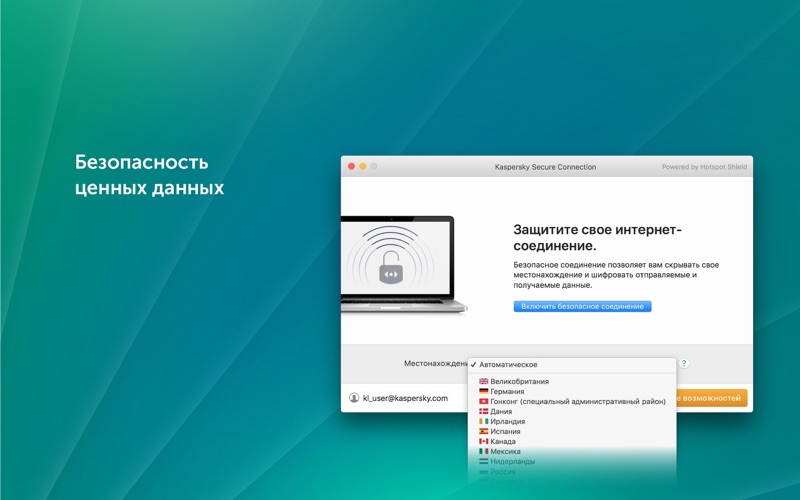
Task: Pick Ирландия in the country list
Action: [x=572, y=421]
